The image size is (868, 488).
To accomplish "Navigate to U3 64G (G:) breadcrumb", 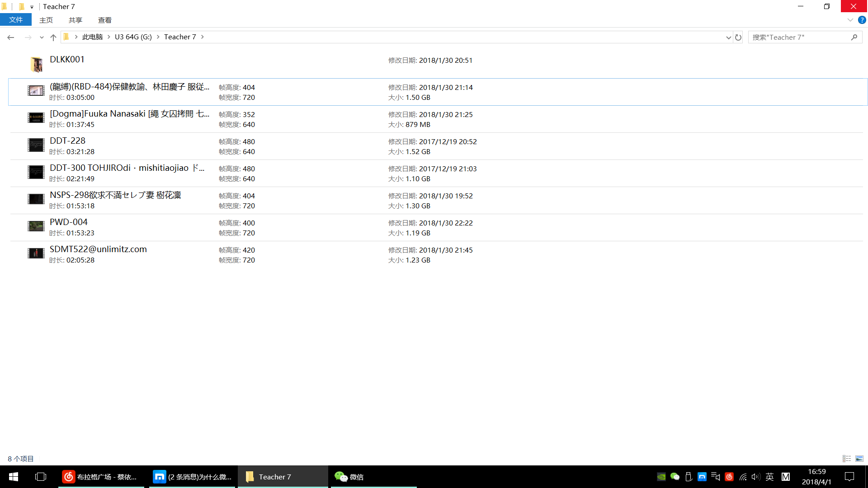I will point(133,37).
